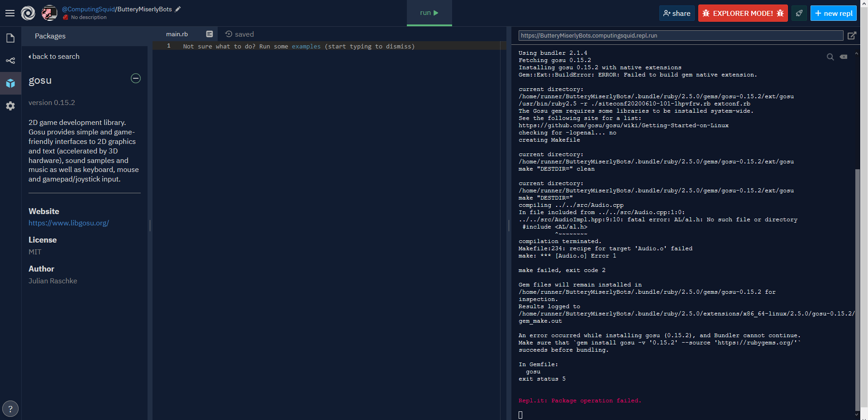Open the examples link in editor

[x=306, y=46]
